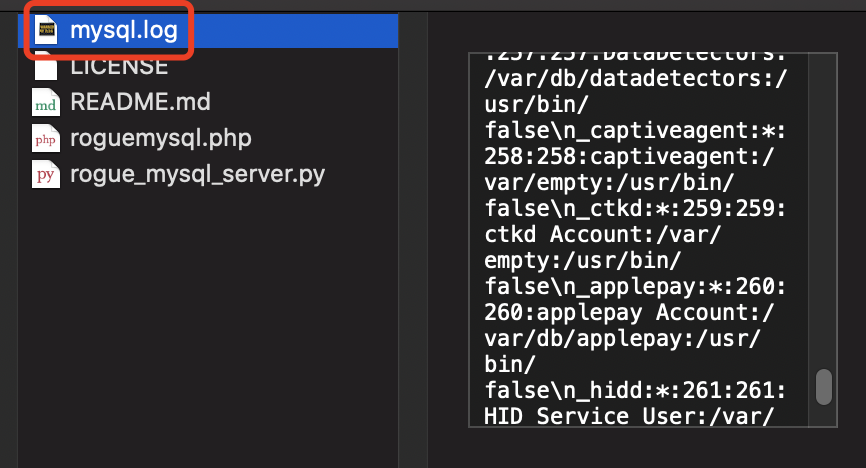The height and width of the screenshot is (468, 866).
Task: Click the README.md markdown file icon
Action: pos(47,102)
